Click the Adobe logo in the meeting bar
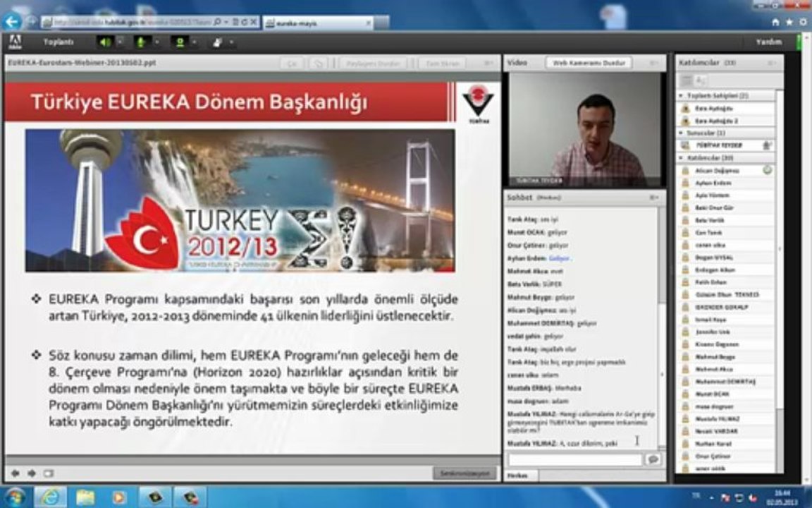This screenshot has height=508, width=812. point(15,42)
